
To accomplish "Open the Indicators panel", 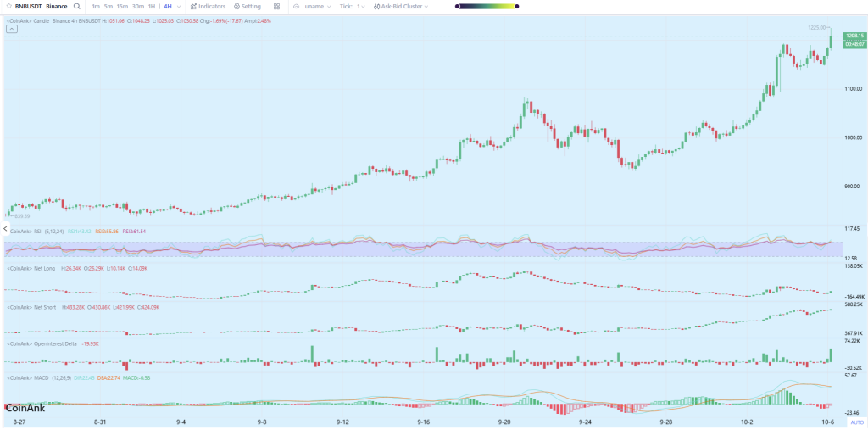I will (x=207, y=6).
